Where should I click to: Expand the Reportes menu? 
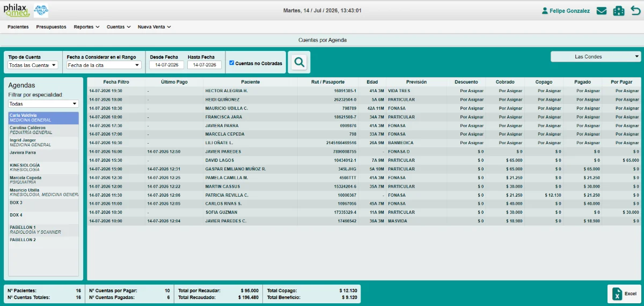pos(86,27)
